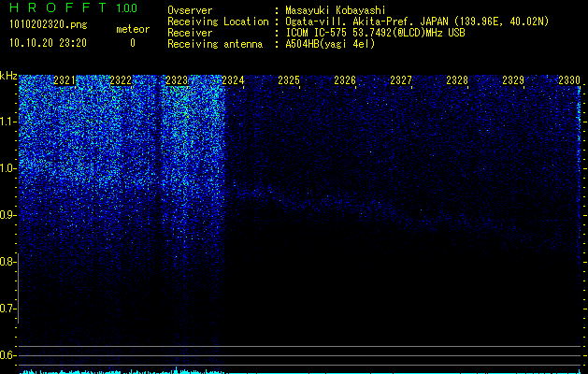
Task: Click the HROFFT 1.0.0 title text
Action: pyautogui.click(x=74, y=7)
